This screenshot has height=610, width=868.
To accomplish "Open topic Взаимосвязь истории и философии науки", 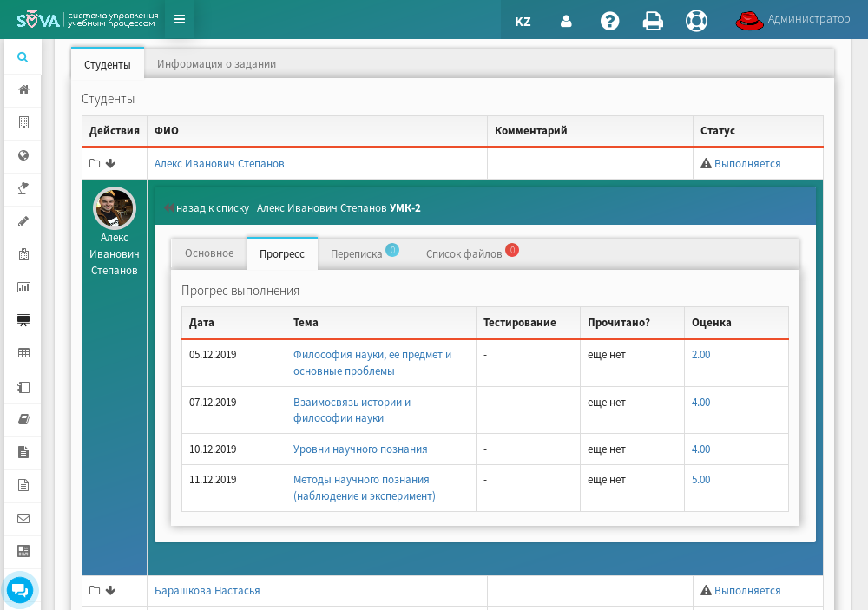I will pos(352,410).
